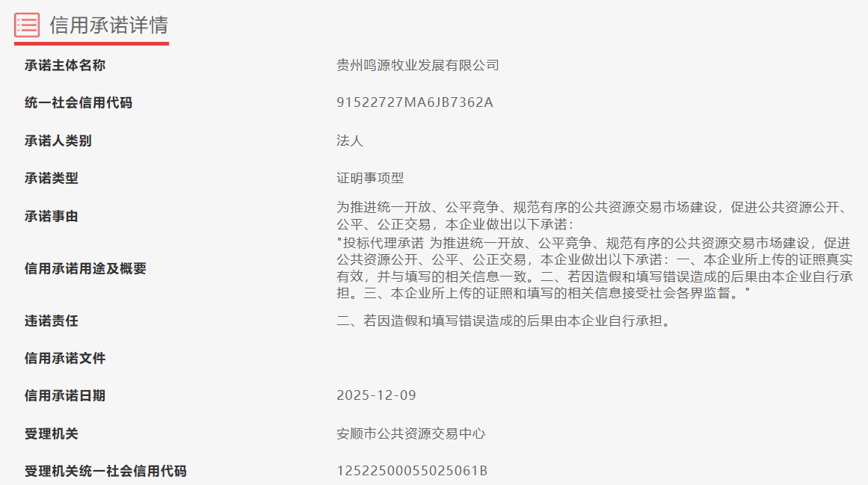The height and width of the screenshot is (485, 868).
Task: Click agency code 12522500055025061B
Action: (x=412, y=471)
